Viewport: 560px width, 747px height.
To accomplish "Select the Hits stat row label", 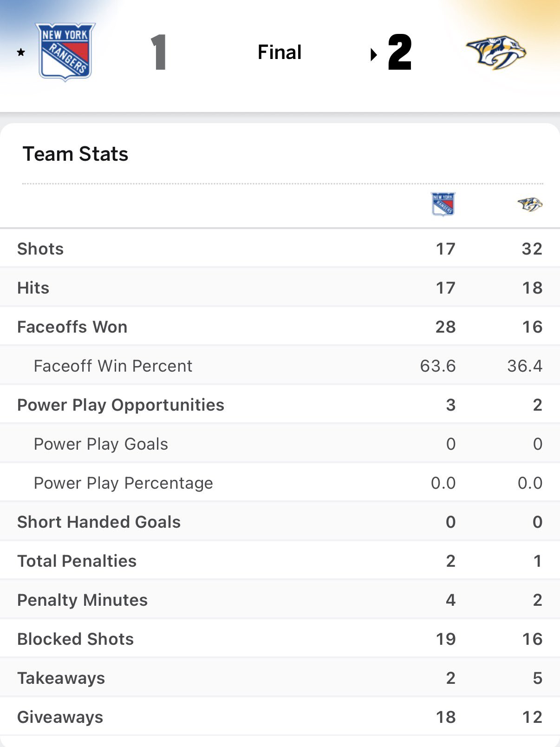I will pyautogui.click(x=33, y=288).
